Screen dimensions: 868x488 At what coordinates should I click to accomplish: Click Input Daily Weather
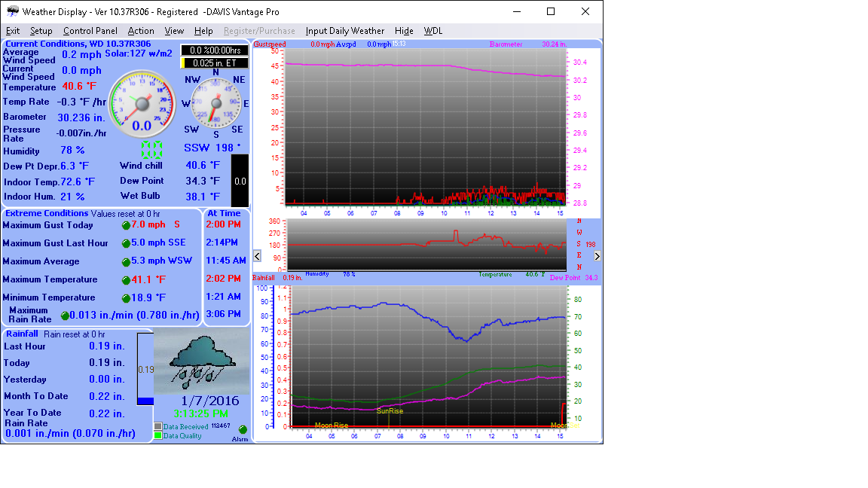(344, 31)
